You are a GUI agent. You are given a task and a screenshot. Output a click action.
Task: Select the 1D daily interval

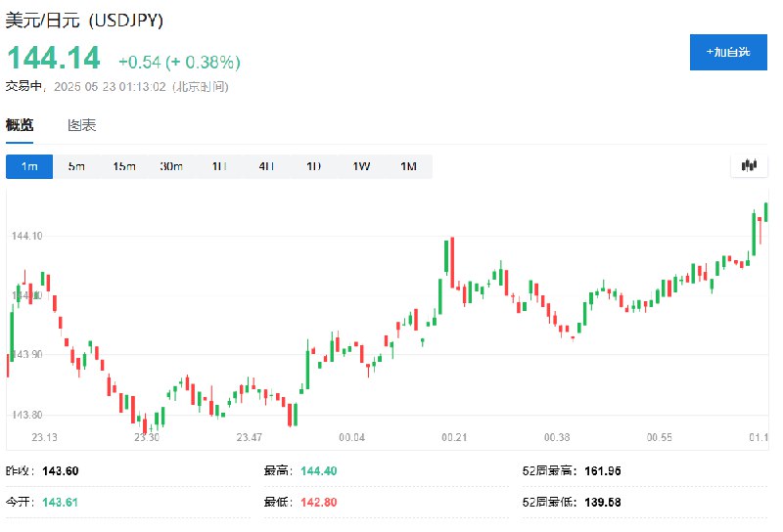(313, 166)
